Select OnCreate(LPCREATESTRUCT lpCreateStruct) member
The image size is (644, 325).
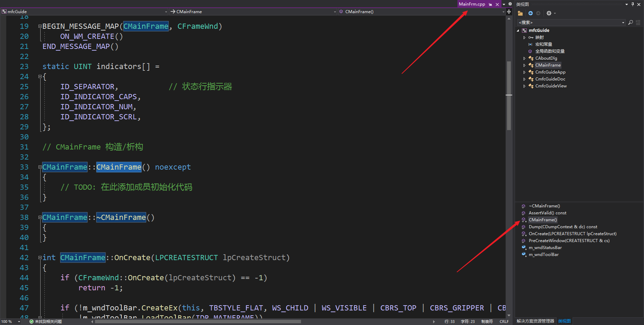[573, 234]
